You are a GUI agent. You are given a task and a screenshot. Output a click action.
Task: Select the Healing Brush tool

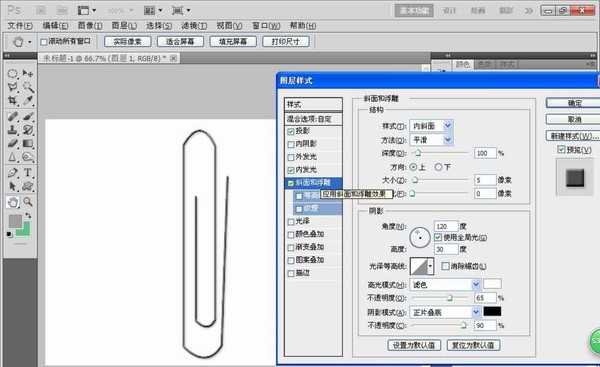[13, 116]
